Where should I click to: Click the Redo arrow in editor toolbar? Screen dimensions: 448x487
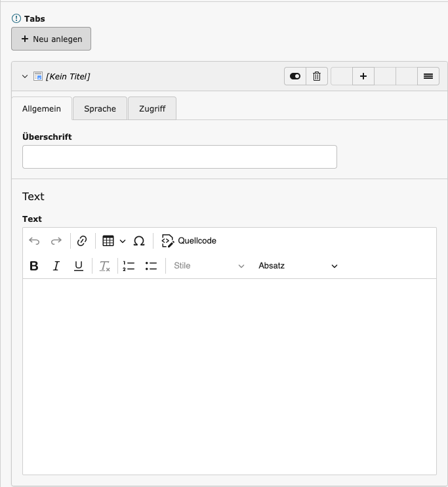pyautogui.click(x=56, y=241)
